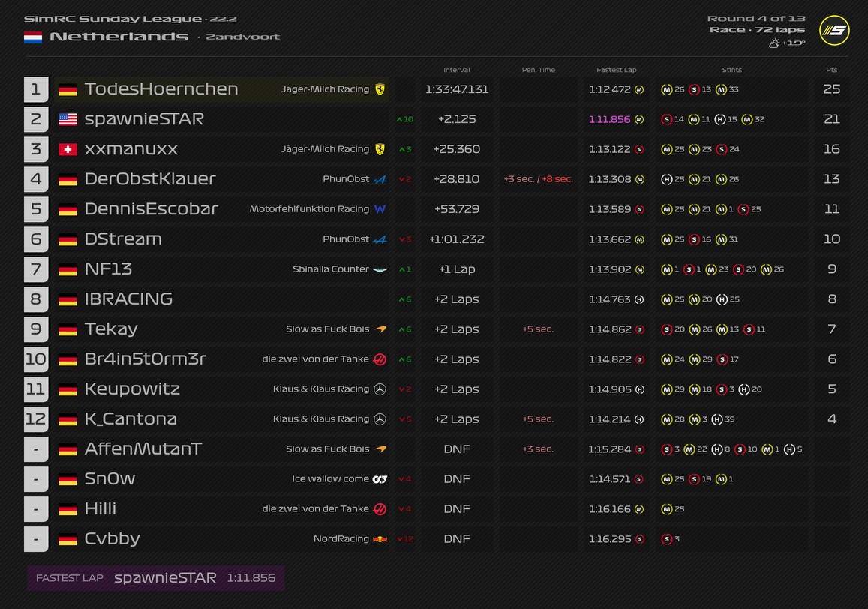The width and height of the screenshot is (868, 609).
Task: Click the Ferrari logo in TodesHoernchen's row
Action: click(x=380, y=89)
